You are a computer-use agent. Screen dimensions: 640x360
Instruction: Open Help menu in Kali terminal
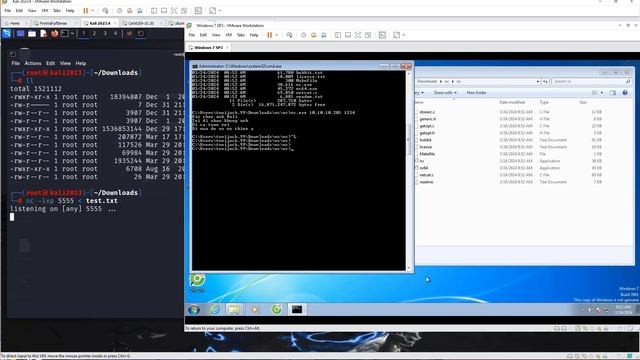pyautogui.click(x=81, y=63)
